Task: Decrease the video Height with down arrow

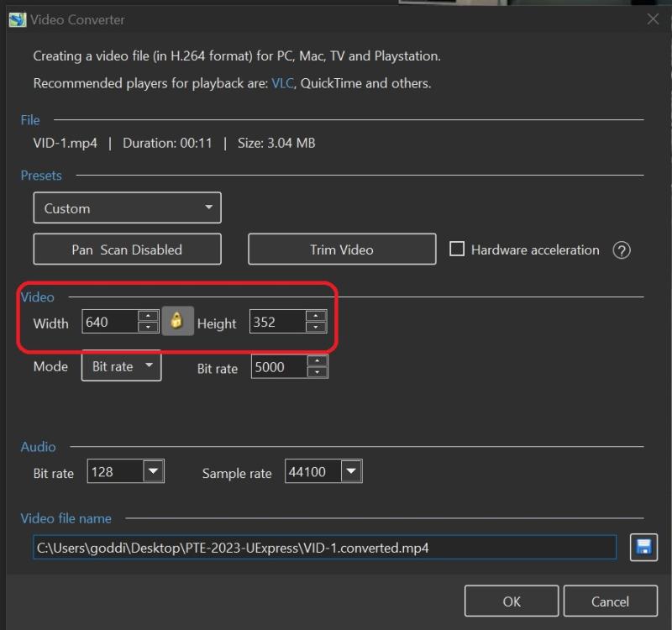Action: [316, 328]
